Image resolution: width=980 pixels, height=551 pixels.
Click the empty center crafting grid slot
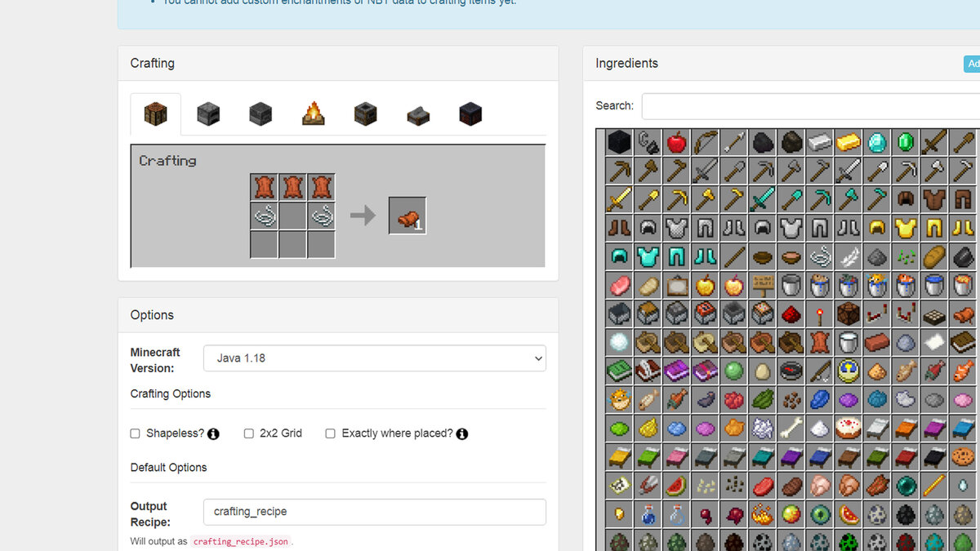click(293, 216)
